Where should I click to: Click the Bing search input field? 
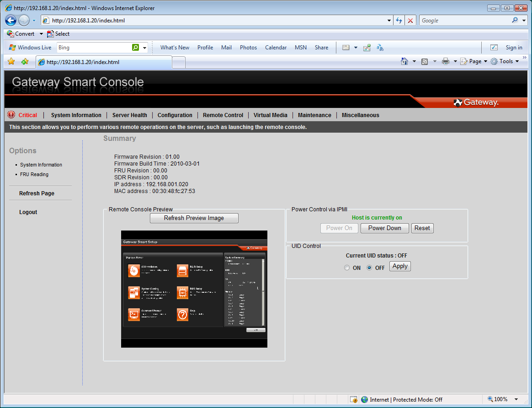point(94,48)
